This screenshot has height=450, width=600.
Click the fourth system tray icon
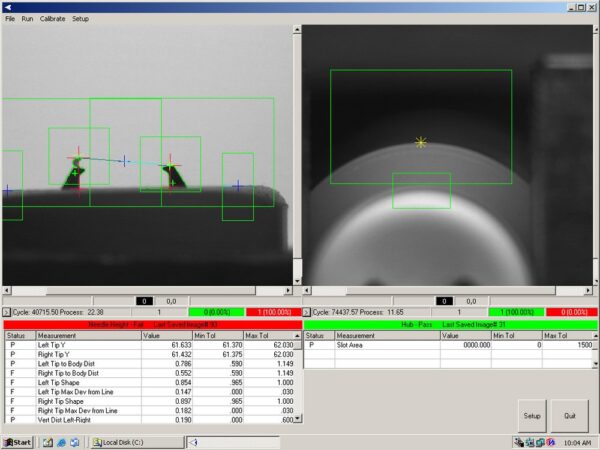pyautogui.click(x=551, y=443)
